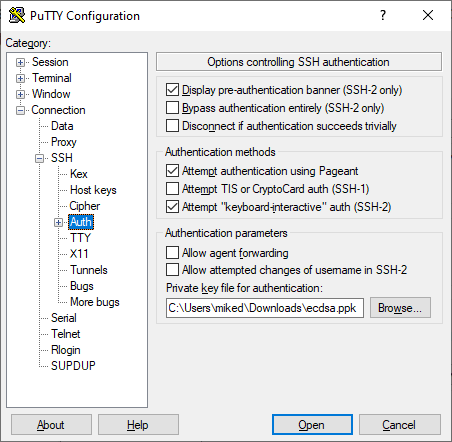
Task: Select Proxy in the category tree
Action: click(64, 142)
